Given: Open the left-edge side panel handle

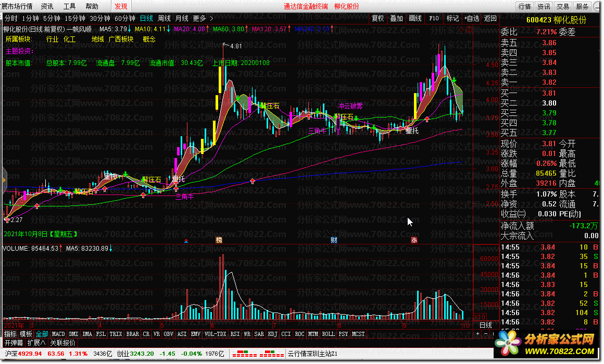Looking at the screenshot, I should tap(4, 180).
